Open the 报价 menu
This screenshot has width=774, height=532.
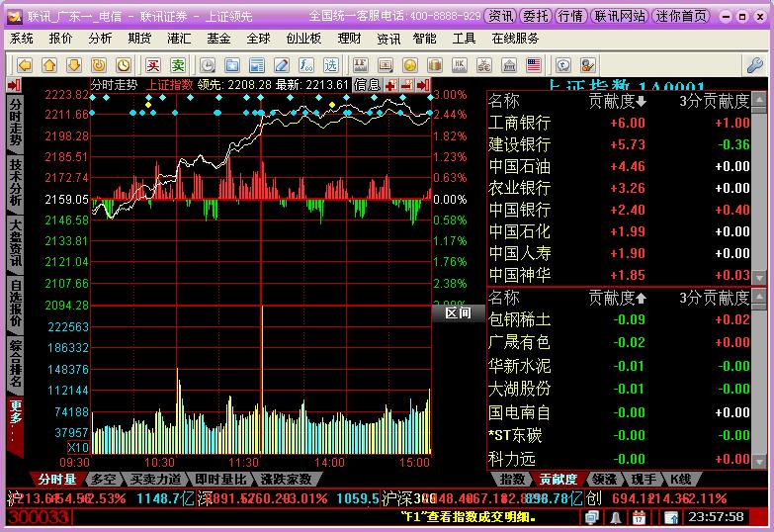pyautogui.click(x=60, y=39)
